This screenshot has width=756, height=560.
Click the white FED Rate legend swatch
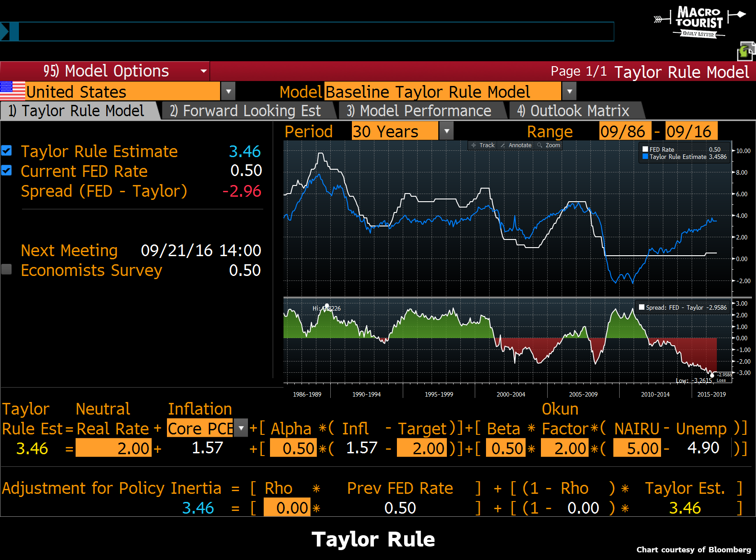point(645,149)
